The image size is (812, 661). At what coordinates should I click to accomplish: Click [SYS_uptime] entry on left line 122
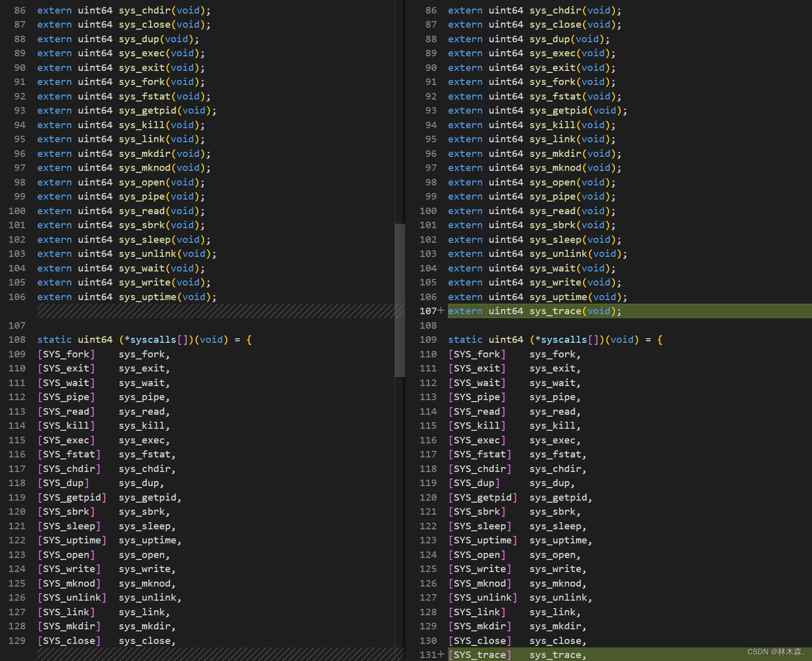point(109,540)
